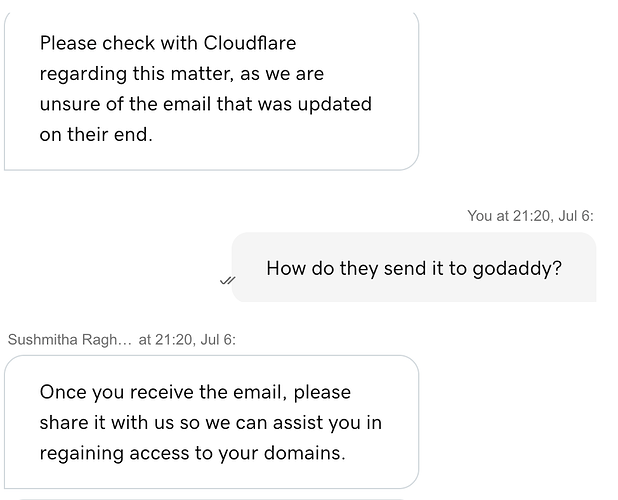Click the 'You at 21:20, Jul 6' timestamp

click(x=530, y=216)
